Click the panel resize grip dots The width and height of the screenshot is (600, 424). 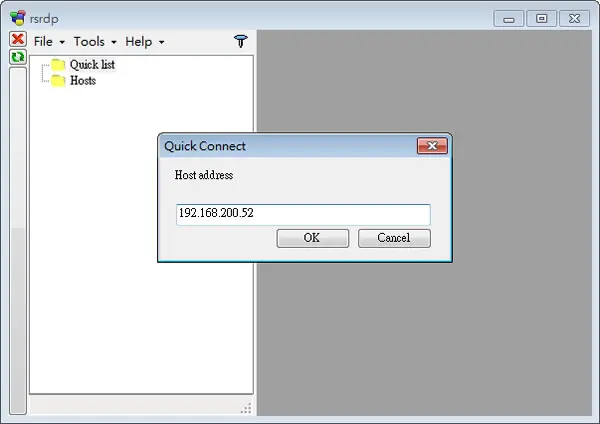tap(246, 408)
